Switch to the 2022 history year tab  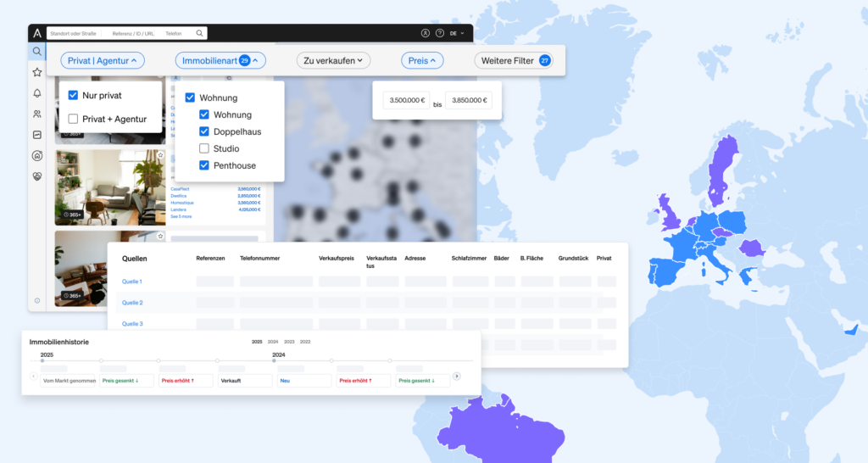click(x=305, y=342)
